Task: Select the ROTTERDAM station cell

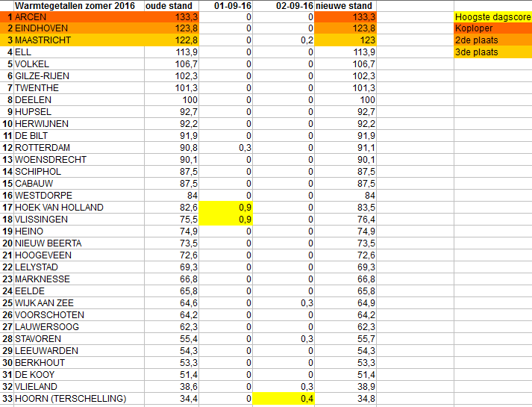Action: pyautogui.click(x=79, y=148)
